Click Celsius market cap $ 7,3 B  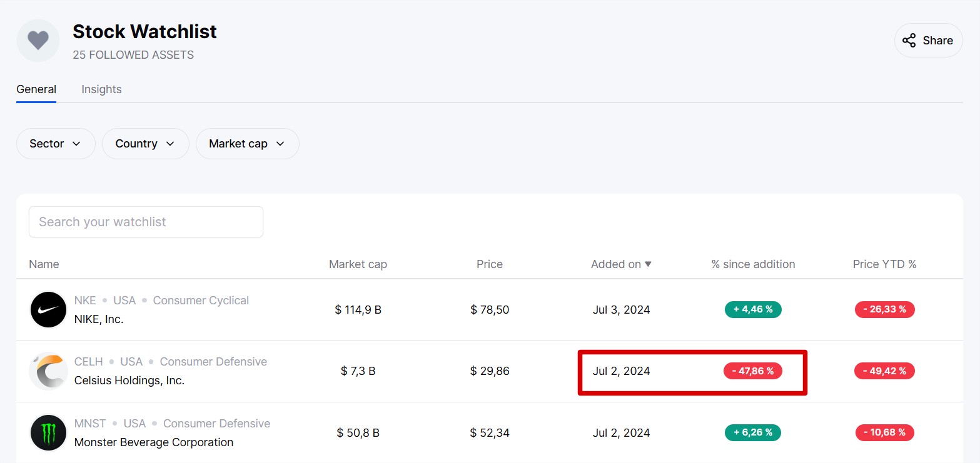coord(358,371)
